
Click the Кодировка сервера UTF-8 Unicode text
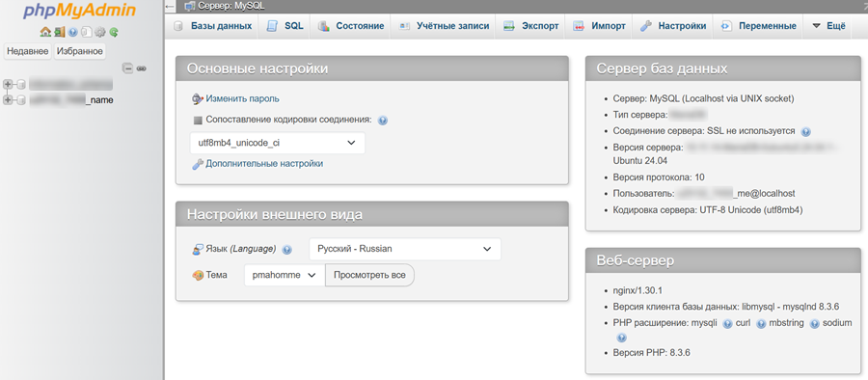(708, 210)
